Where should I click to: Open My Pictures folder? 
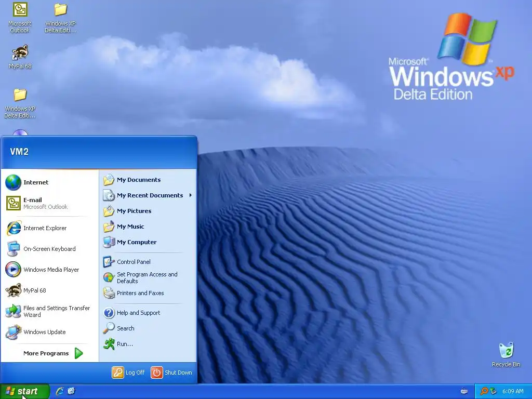coord(148,211)
